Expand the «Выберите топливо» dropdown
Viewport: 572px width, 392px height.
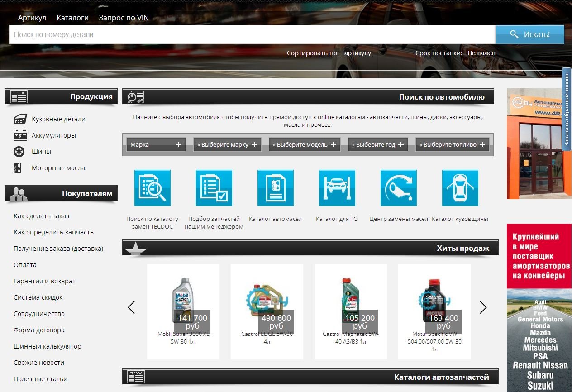tap(452, 145)
